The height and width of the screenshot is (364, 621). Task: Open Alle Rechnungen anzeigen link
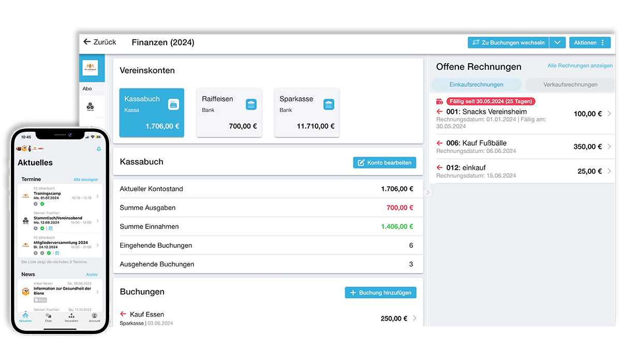click(580, 66)
